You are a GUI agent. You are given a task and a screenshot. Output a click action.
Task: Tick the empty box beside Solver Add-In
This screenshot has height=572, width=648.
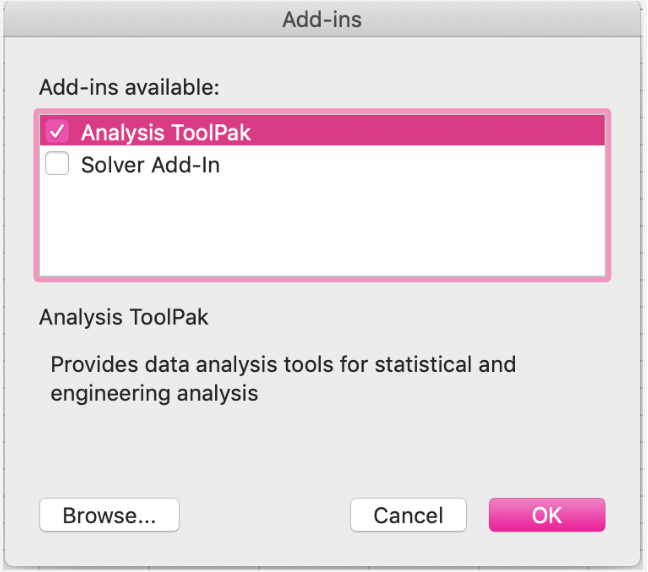click(x=57, y=163)
